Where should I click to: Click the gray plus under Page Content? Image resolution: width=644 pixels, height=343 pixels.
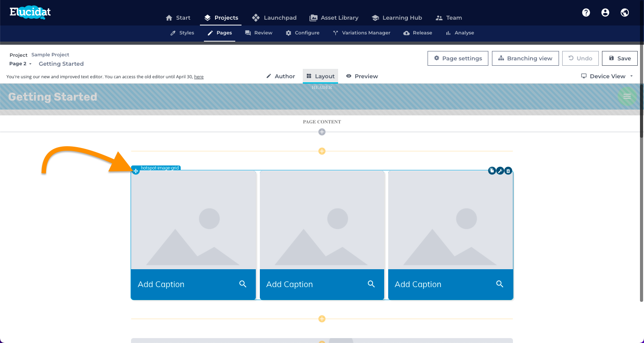[322, 132]
